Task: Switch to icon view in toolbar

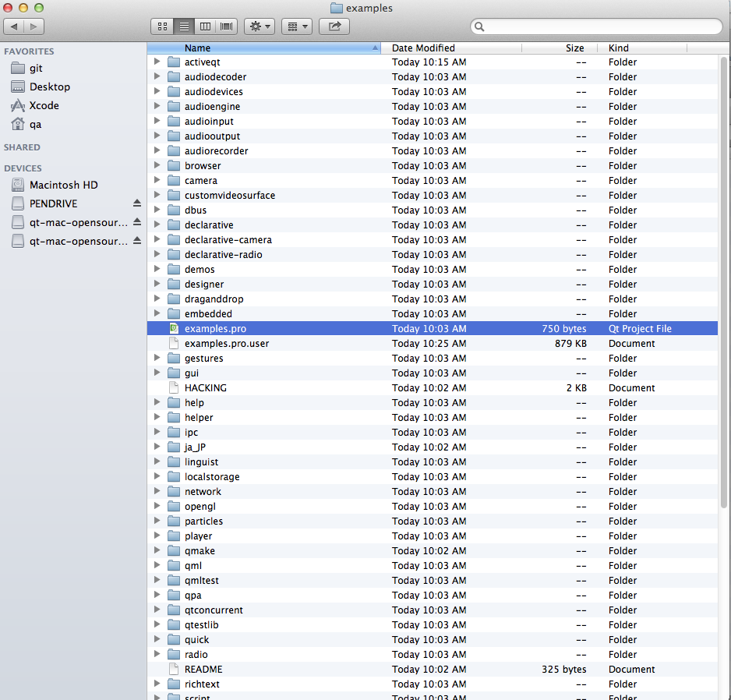Action: [x=162, y=27]
